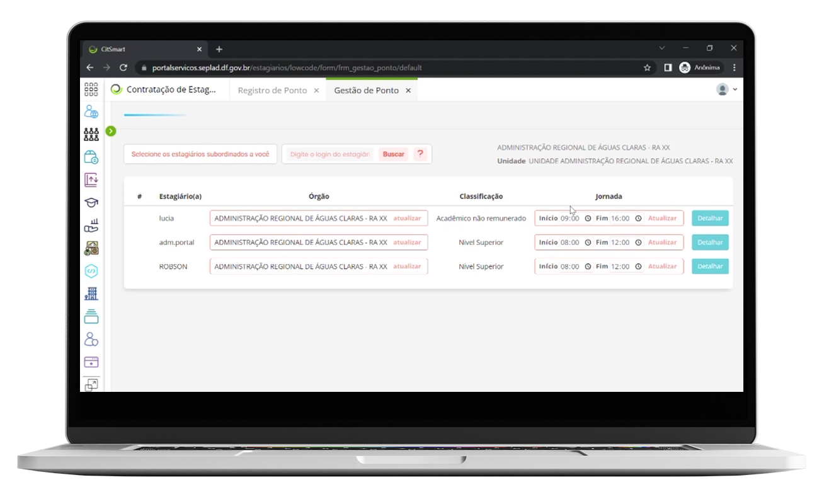Open the code hexagon sidebar icon
The image size is (824, 504).
coord(91,271)
